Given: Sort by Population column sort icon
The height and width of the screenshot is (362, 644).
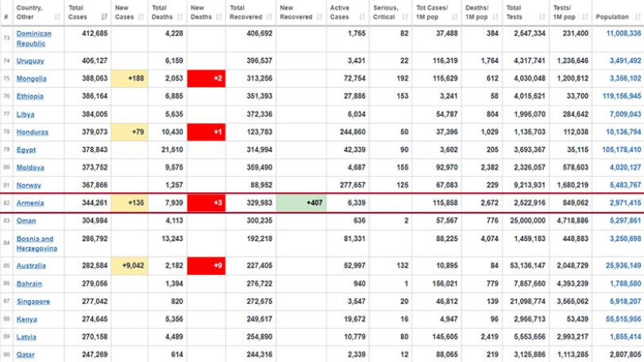Looking at the screenshot, I should click(x=638, y=17).
